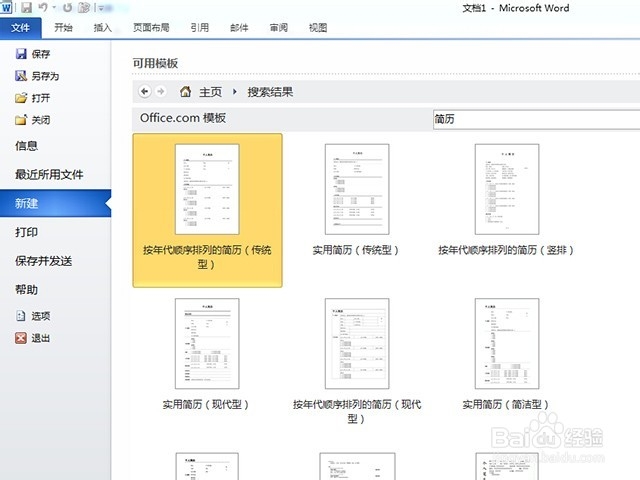The width and height of the screenshot is (640, 480).
Task: Choose 另存为 in the file menu
Action: (x=37, y=76)
